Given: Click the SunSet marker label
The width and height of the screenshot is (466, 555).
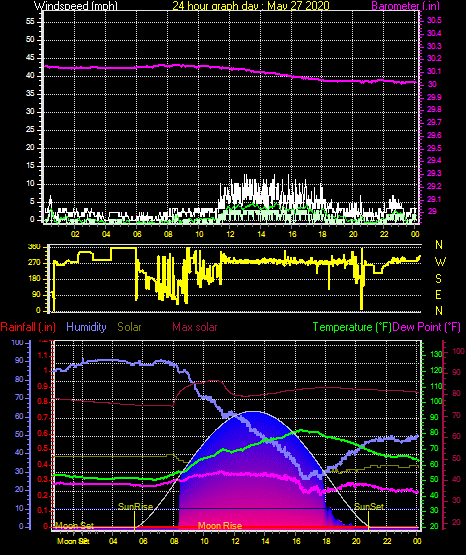Looking at the screenshot, I should (x=369, y=507).
